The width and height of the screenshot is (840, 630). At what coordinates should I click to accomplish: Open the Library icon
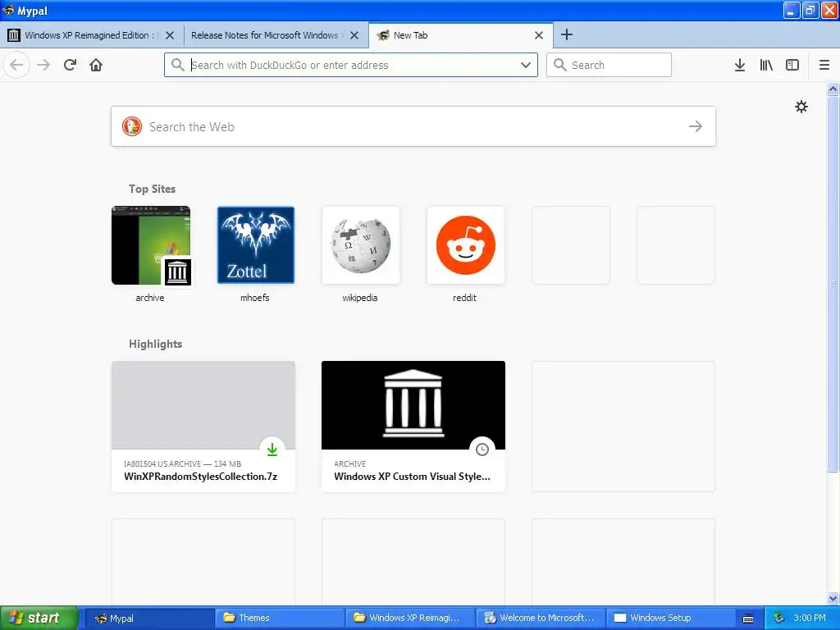coord(766,65)
